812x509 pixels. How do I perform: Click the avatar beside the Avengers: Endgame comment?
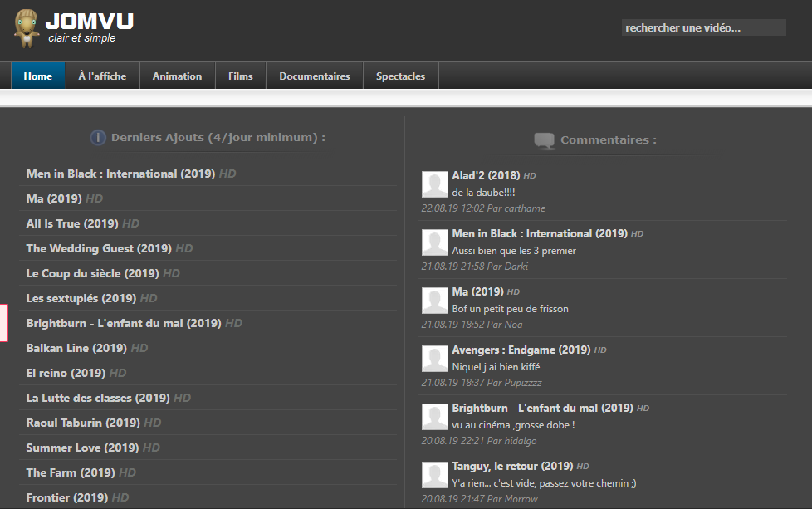click(x=434, y=359)
